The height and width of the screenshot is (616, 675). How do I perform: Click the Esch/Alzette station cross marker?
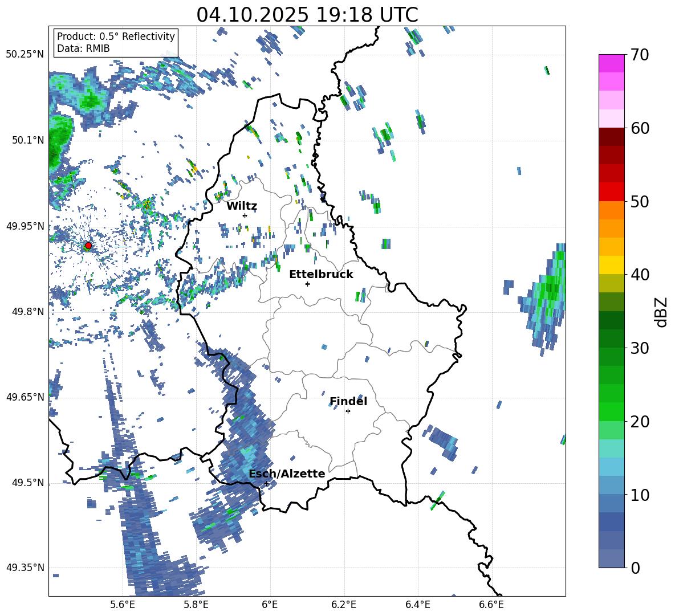[x=266, y=483]
